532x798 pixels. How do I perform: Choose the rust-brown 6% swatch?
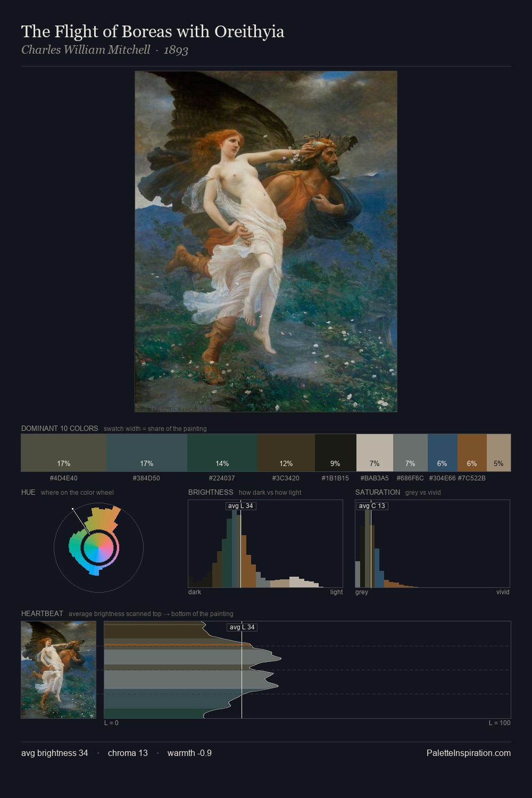[472, 453]
